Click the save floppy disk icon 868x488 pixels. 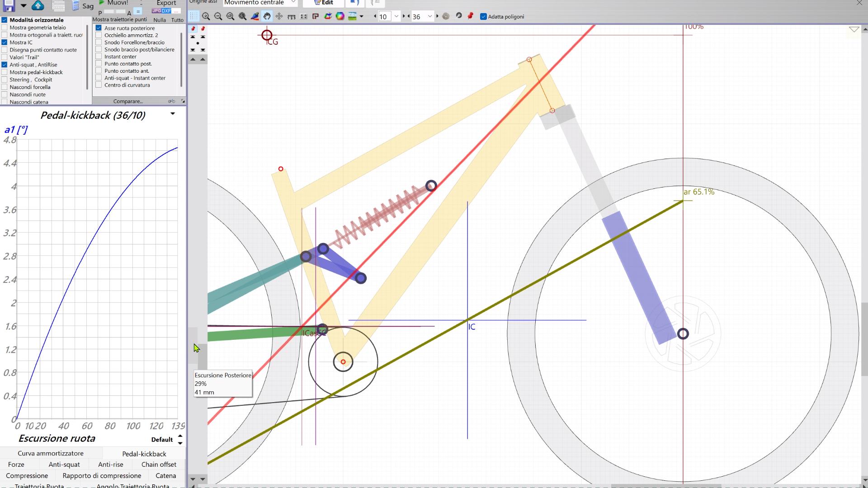point(9,5)
